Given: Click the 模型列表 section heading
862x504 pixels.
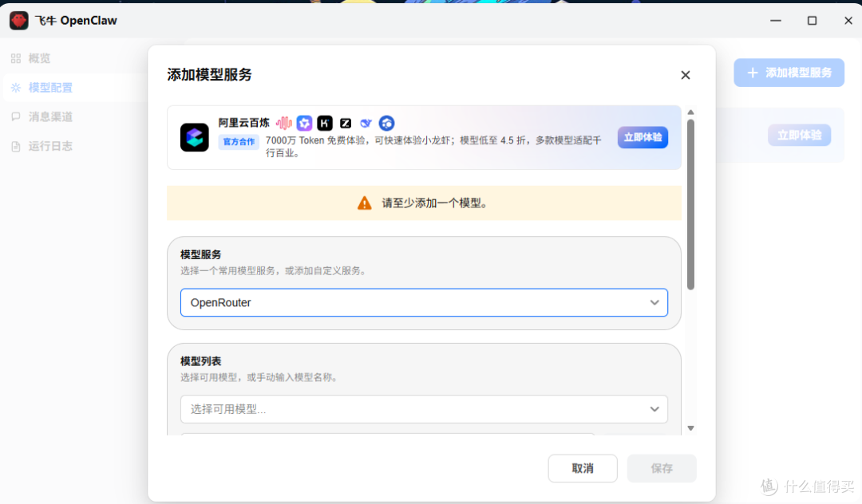Looking at the screenshot, I should coord(200,361).
